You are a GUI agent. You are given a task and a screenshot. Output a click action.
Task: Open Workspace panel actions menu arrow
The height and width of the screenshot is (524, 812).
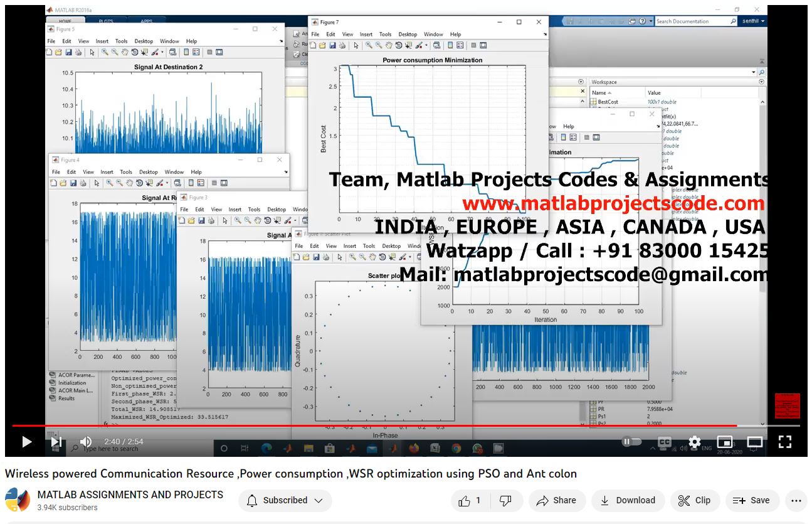[x=762, y=82]
